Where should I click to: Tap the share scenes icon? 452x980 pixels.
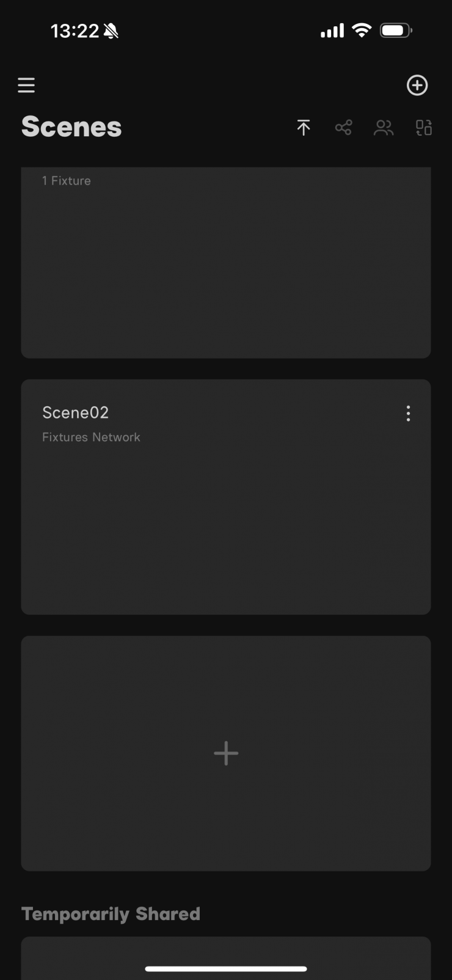[x=343, y=127]
